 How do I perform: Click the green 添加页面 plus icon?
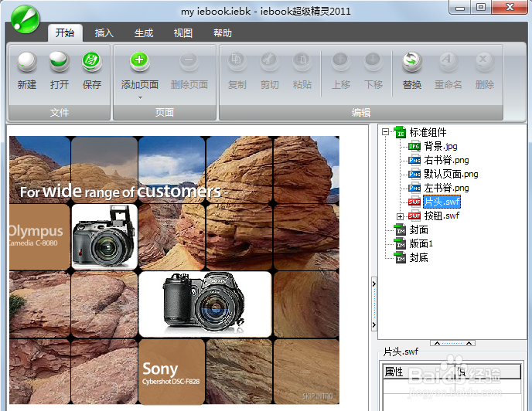[x=139, y=61]
